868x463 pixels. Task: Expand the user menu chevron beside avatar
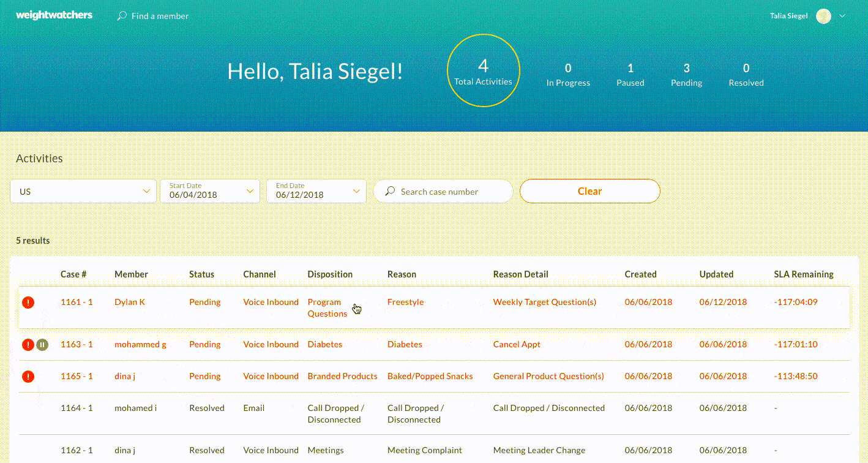842,16
